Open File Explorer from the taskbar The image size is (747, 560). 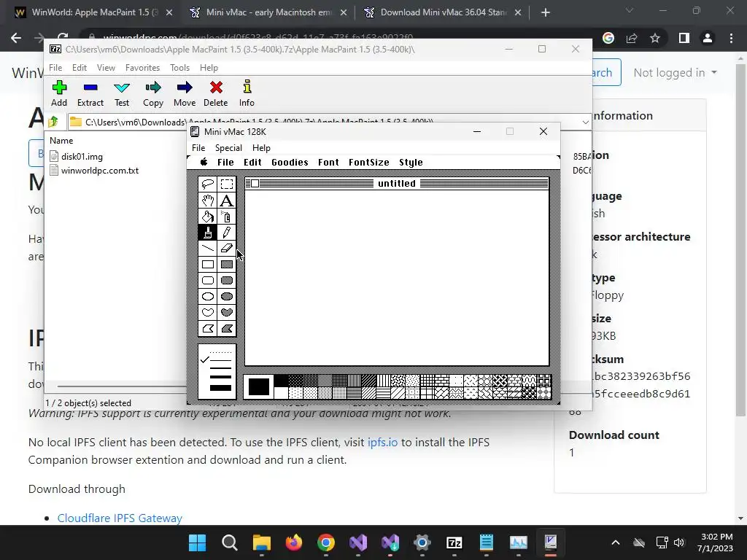(x=262, y=542)
